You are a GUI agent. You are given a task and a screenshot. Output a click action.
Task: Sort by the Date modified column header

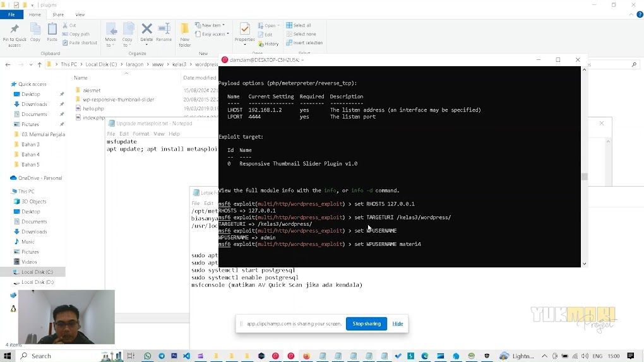200,78
